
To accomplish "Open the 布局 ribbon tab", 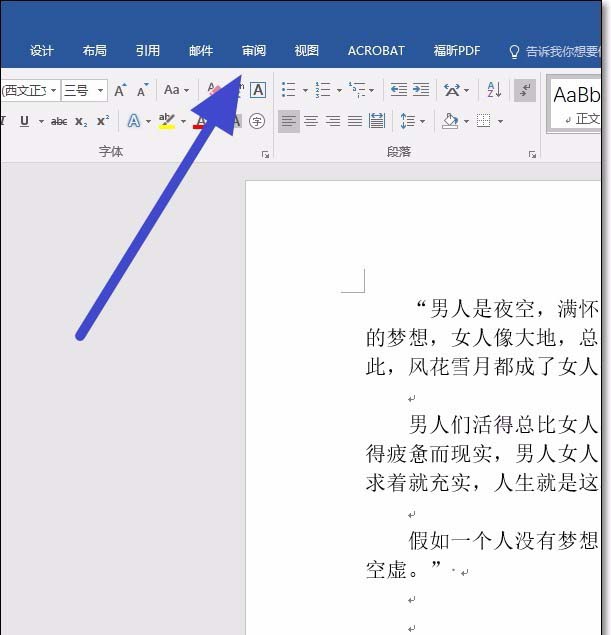I will click(x=94, y=51).
